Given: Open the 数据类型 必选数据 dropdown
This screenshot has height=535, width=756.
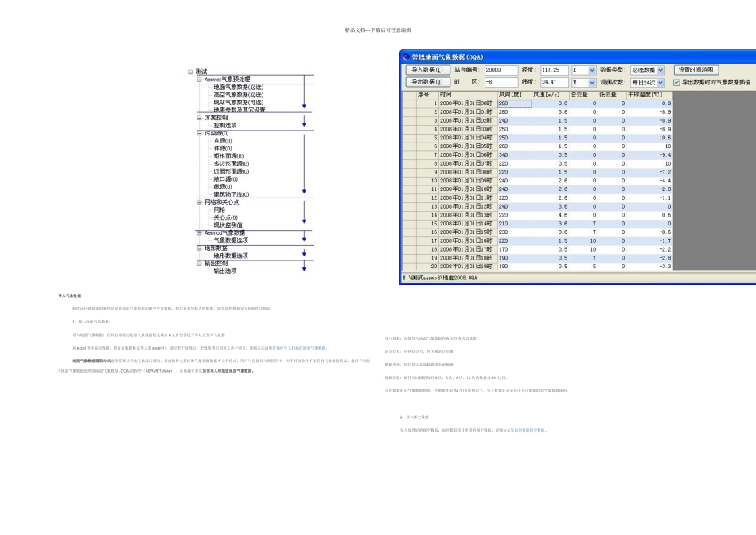Looking at the screenshot, I should pos(661,70).
